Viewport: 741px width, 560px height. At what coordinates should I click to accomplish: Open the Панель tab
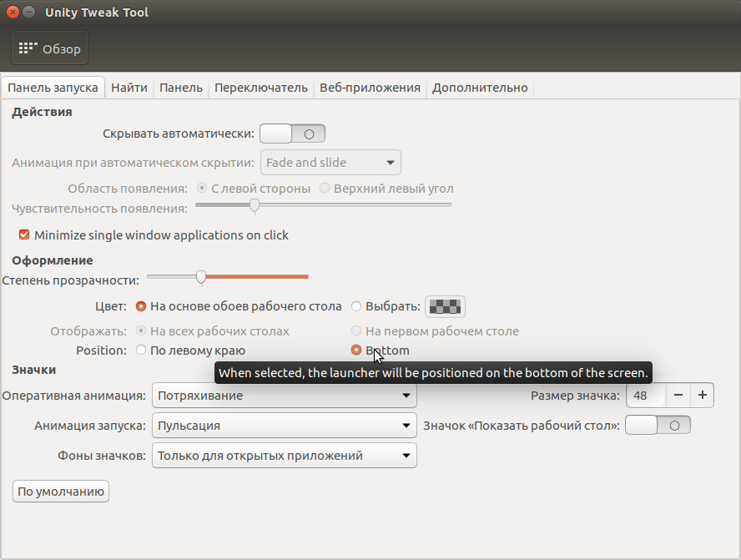pyautogui.click(x=181, y=88)
